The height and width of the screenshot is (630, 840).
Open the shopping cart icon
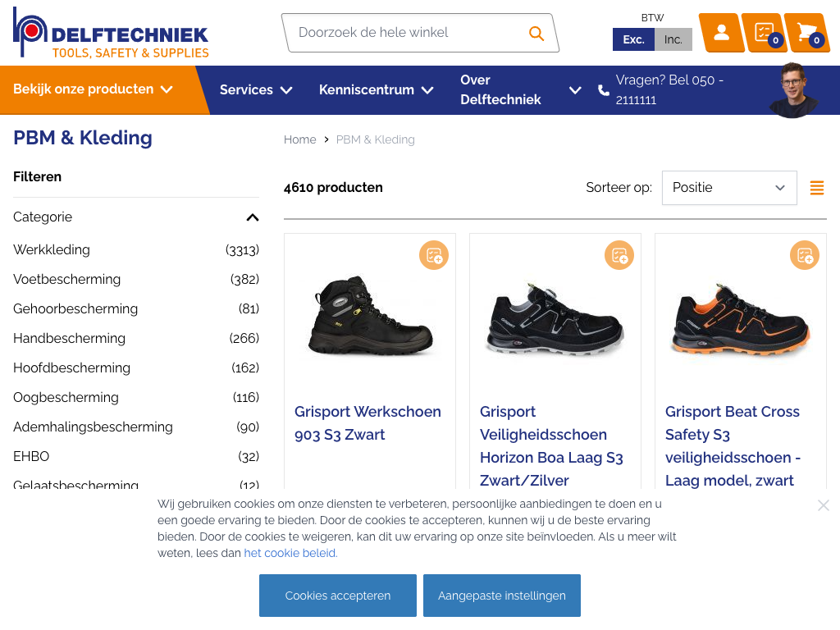coord(806,33)
